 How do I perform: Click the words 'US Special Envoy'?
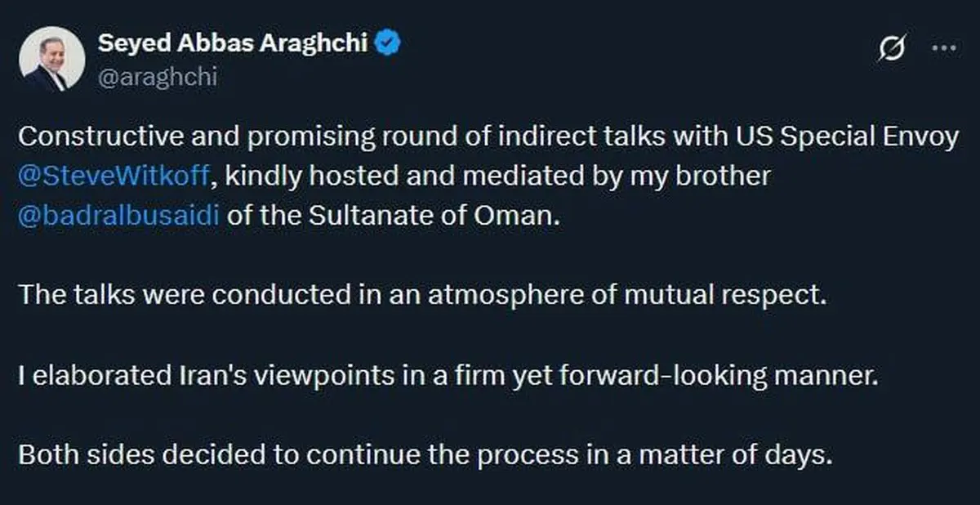868,136
